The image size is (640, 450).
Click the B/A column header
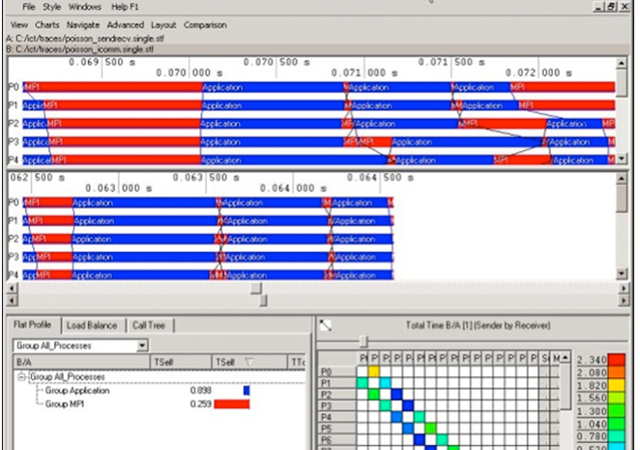pyautogui.click(x=82, y=362)
